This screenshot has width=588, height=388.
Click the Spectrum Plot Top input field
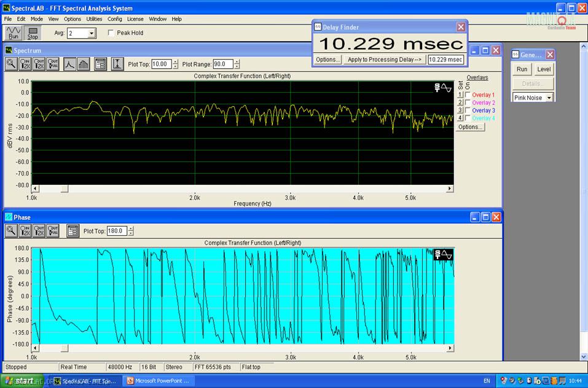[162, 64]
